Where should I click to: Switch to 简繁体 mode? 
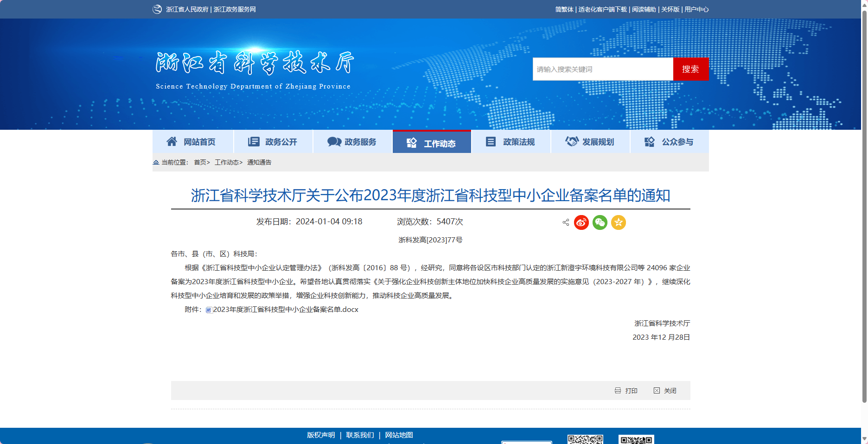[564, 9]
